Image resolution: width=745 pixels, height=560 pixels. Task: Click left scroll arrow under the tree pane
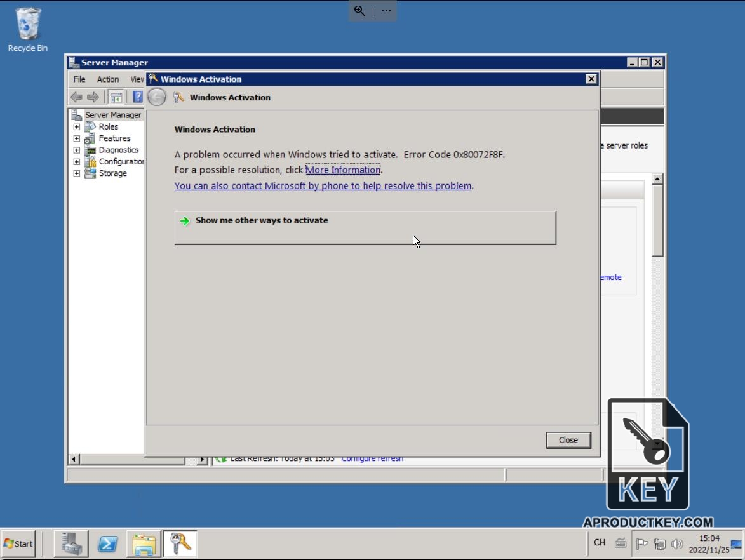click(73, 459)
